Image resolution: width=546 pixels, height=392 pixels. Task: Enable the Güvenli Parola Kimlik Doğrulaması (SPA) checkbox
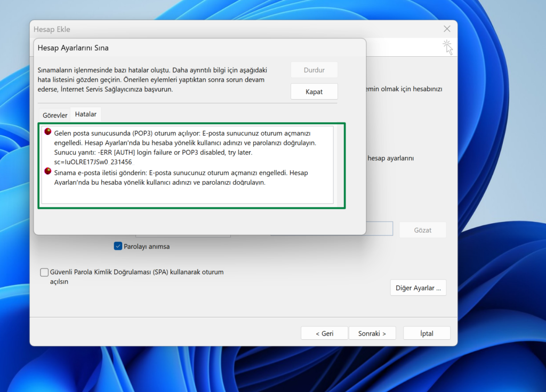pyautogui.click(x=45, y=272)
